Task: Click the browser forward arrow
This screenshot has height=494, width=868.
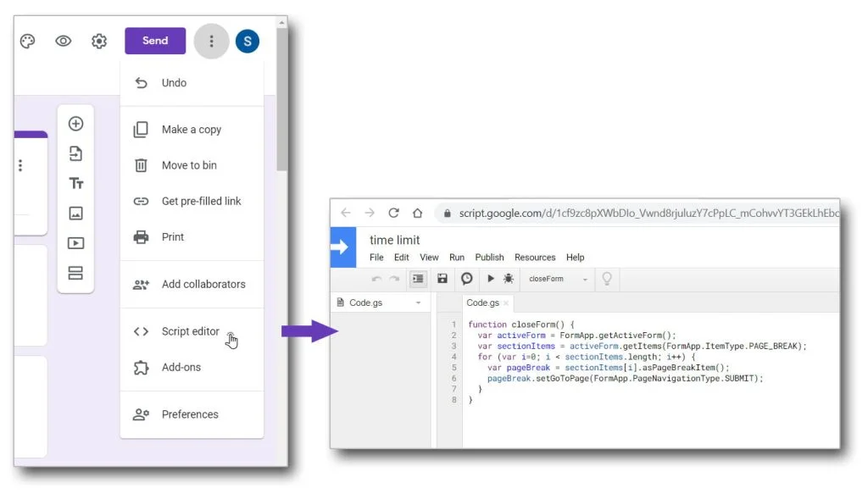Action: tap(370, 213)
